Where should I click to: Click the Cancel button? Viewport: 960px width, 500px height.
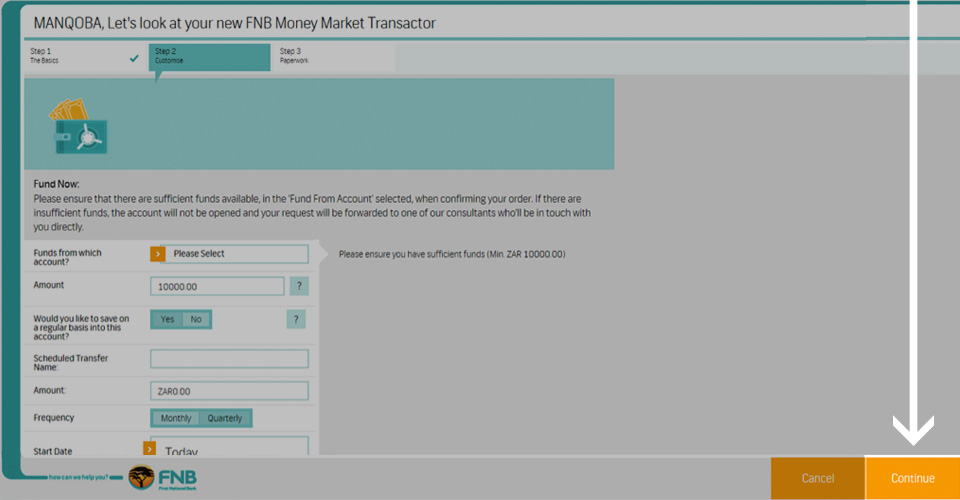coord(818,478)
